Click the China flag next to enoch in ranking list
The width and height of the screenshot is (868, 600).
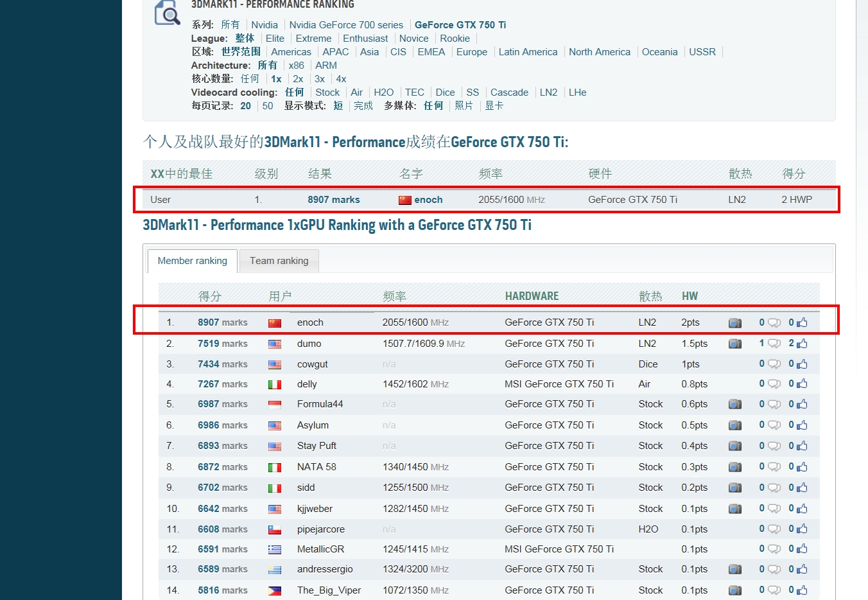(275, 323)
